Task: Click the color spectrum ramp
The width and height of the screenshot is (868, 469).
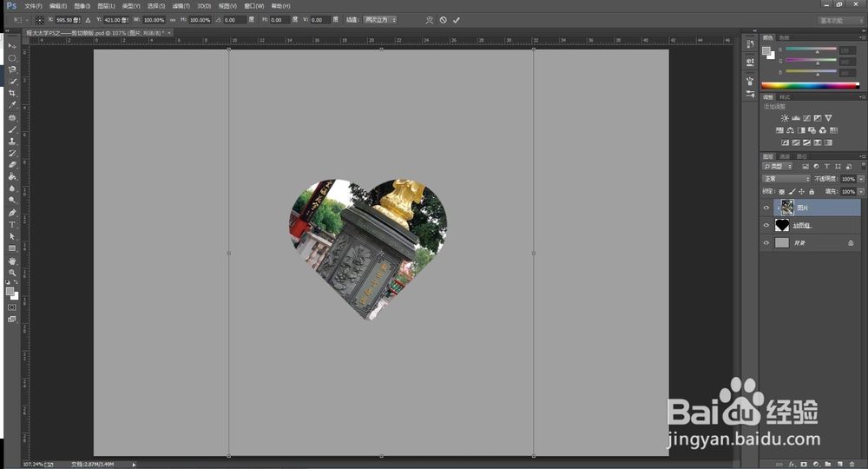Action: pyautogui.click(x=811, y=85)
